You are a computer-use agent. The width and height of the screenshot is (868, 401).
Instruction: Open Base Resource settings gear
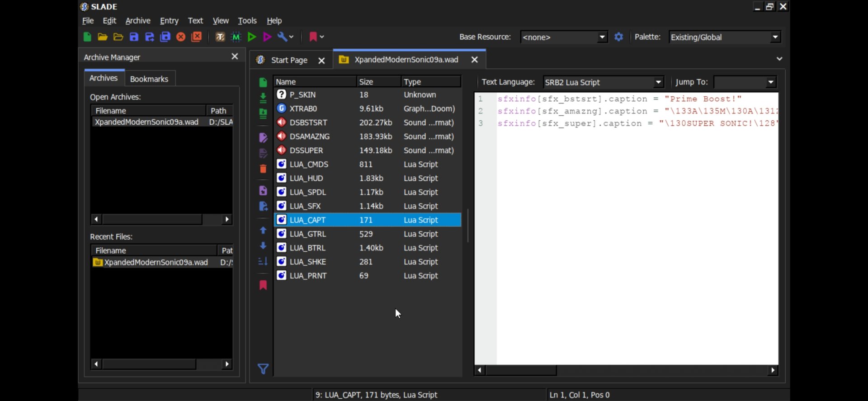(618, 37)
